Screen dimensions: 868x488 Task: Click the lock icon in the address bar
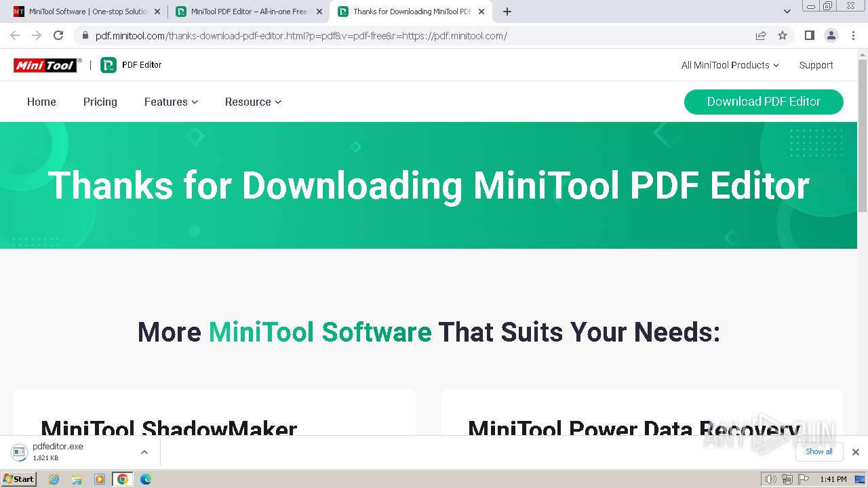pos(85,36)
